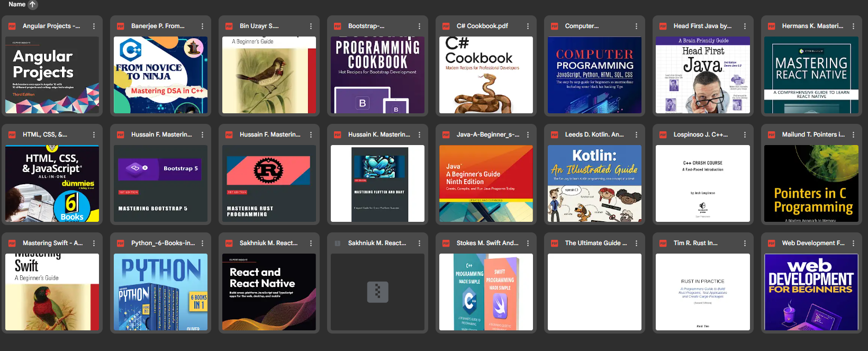Open more actions for Angular Projects file

[94, 26]
